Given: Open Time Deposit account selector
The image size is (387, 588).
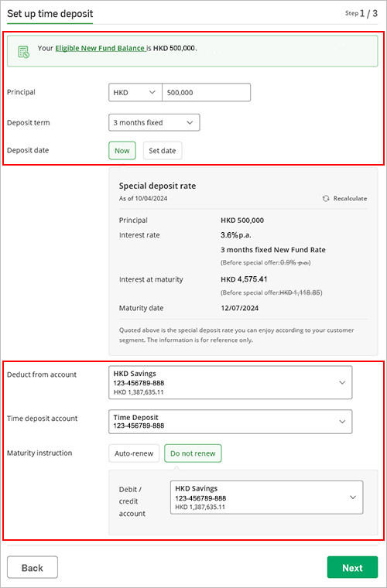Looking at the screenshot, I should pyautogui.click(x=230, y=422).
